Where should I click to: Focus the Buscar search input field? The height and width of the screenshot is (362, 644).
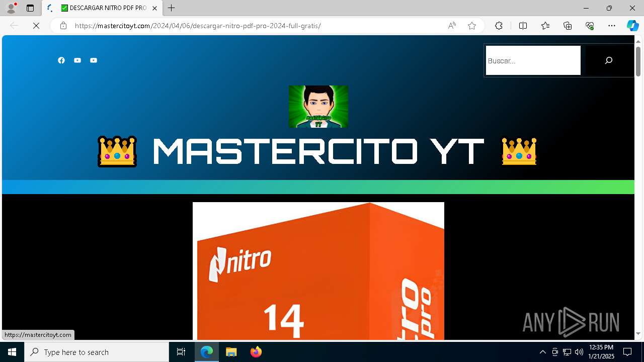[533, 60]
